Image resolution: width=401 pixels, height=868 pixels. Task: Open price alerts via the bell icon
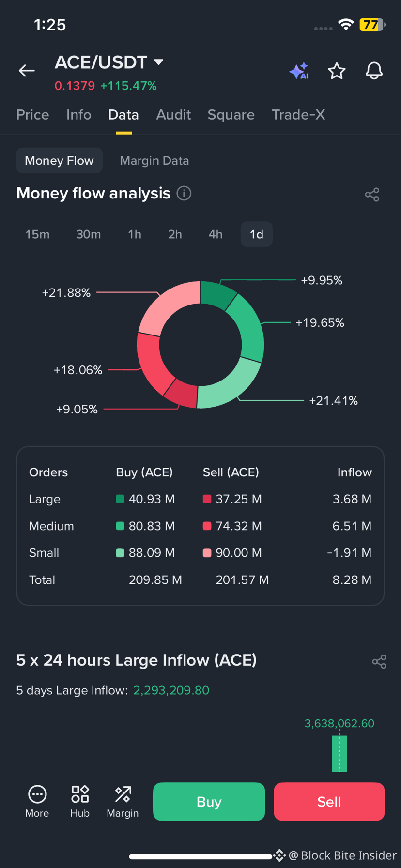pos(374,71)
